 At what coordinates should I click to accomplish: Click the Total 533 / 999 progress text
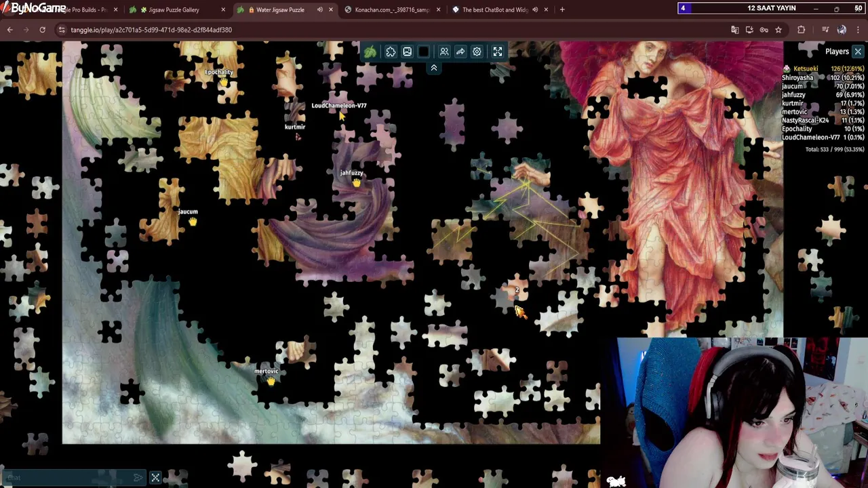[x=834, y=149]
